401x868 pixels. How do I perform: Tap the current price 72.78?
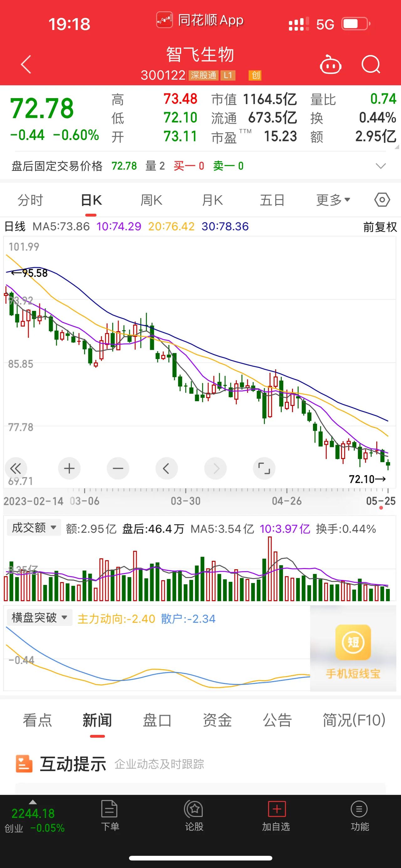pyautogui.click(x=42, y=108)
